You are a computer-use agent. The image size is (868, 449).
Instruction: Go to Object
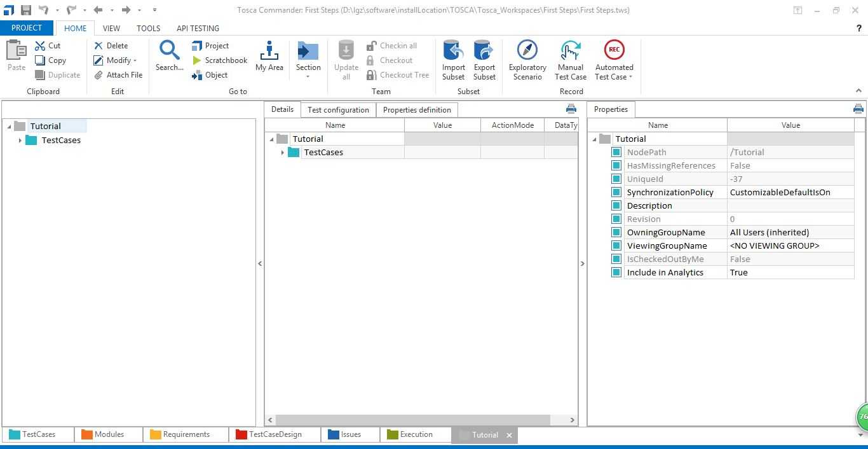[210, 75]
